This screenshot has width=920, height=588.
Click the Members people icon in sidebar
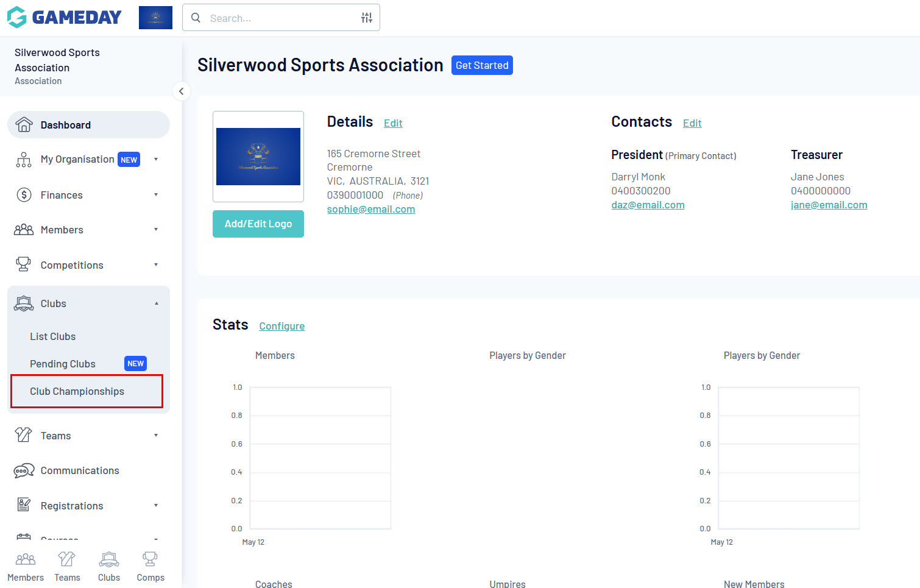(x=24, y=230)
